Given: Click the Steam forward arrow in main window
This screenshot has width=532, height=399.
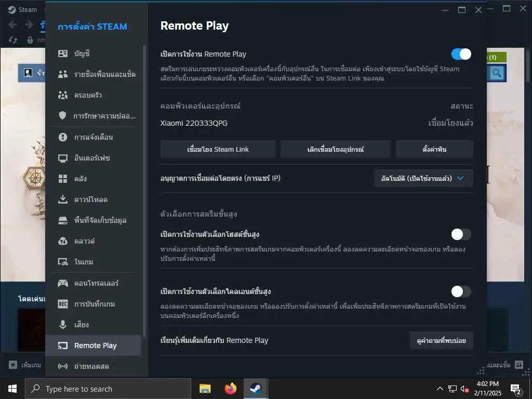Looking at the screenshot, I should click(x=29, y=24).
